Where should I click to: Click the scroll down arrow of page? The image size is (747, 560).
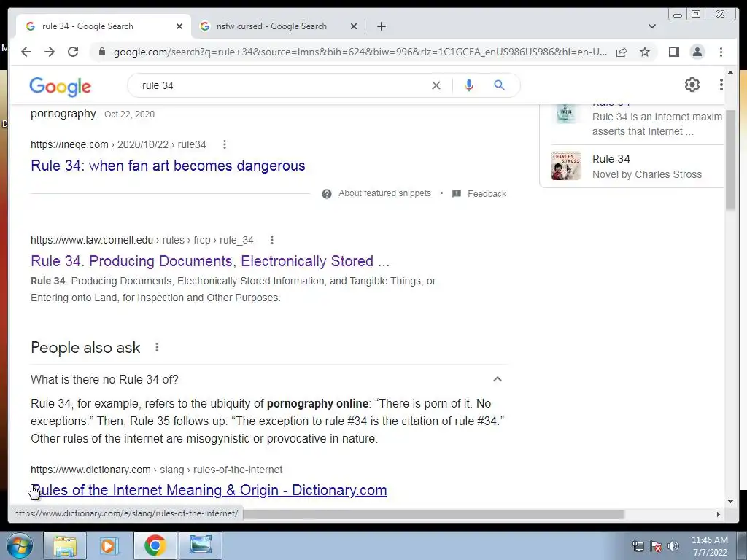click(730, 502)
